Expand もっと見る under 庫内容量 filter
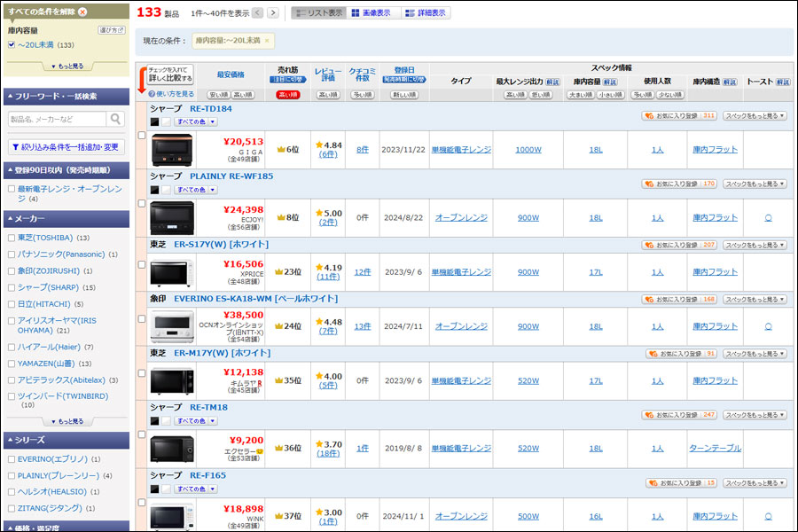The image size is (798, 532). (x=67, y=66)
